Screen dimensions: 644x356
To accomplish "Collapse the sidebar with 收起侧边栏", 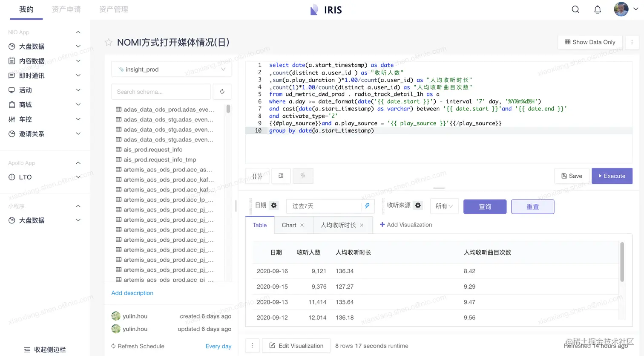I will point(45,350).
